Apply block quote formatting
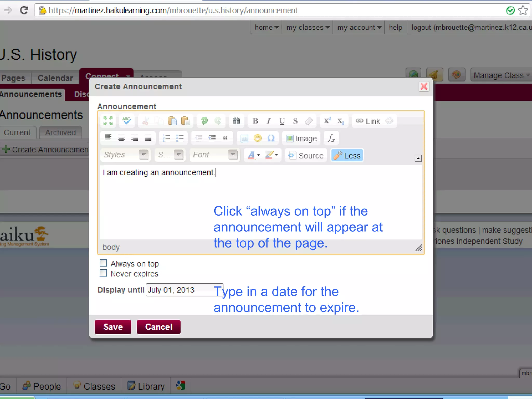Screen dimensions: 532x399 tap(225, 138)
